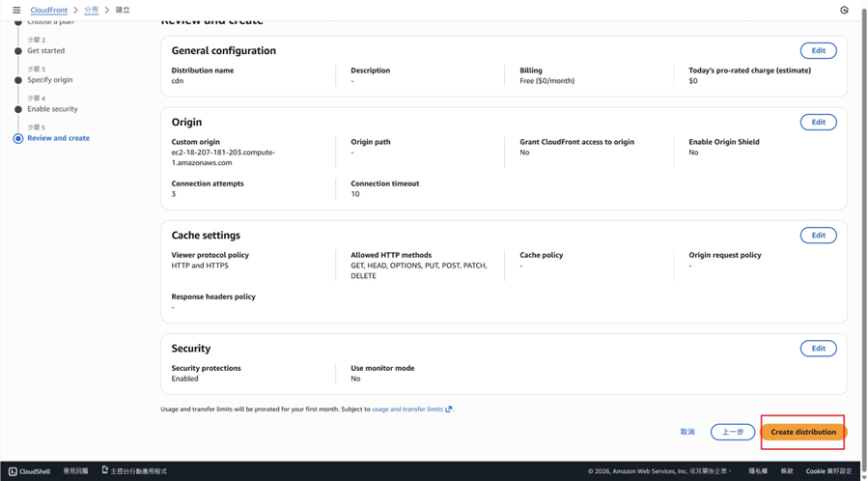Click the Create distribution button

point(803,432)
